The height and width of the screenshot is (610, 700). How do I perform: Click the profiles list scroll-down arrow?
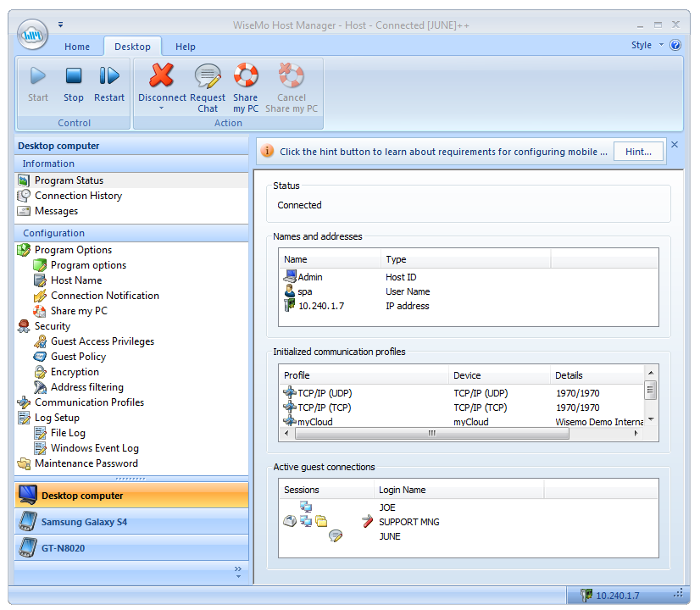point(651,419)
